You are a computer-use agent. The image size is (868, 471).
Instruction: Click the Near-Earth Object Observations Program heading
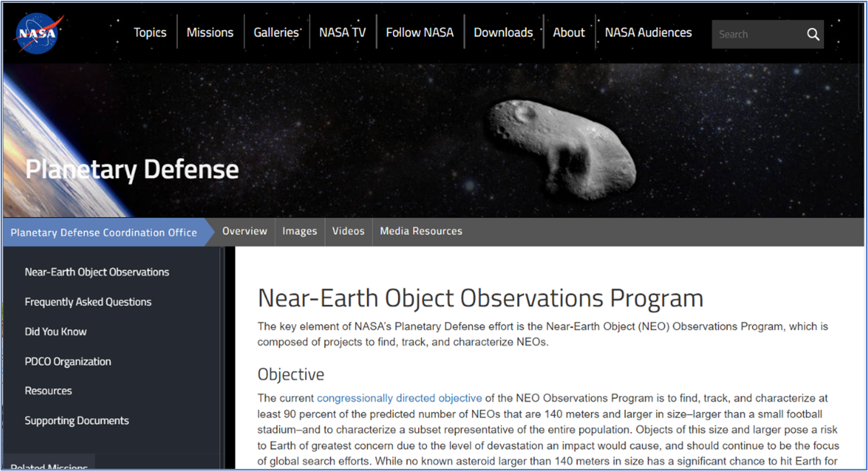[x=480, y=298]
